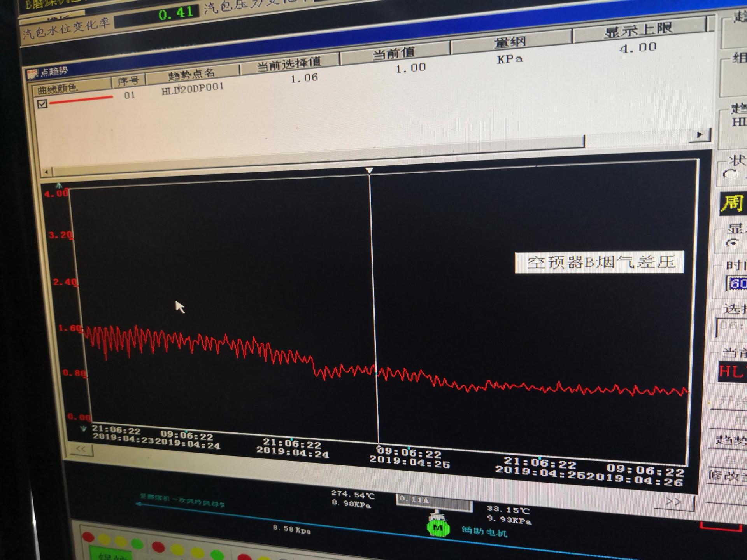Click the Y-axis up arrow above 4.00
This screenshot has width=747, height=560.
point(59,185)
